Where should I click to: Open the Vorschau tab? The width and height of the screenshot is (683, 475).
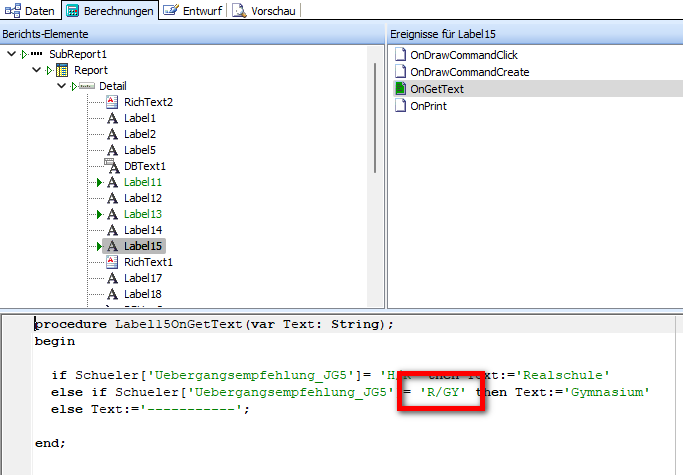[264, 10]
